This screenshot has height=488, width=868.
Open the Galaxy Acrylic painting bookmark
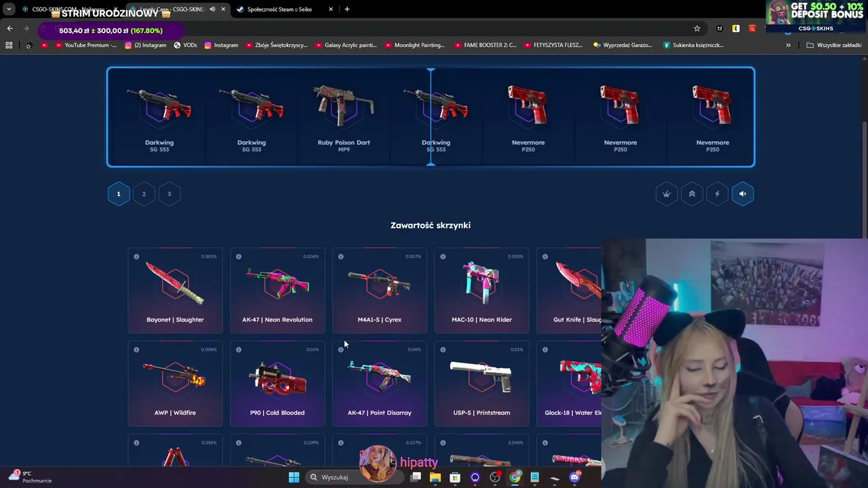(x=346, y=45)
